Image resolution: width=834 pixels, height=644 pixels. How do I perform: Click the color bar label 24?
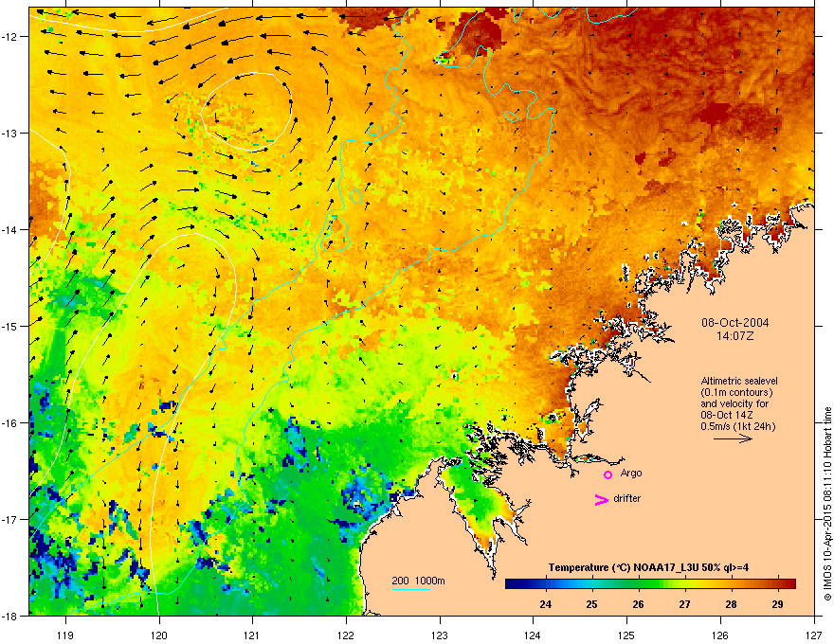click(x=545, y=604)
